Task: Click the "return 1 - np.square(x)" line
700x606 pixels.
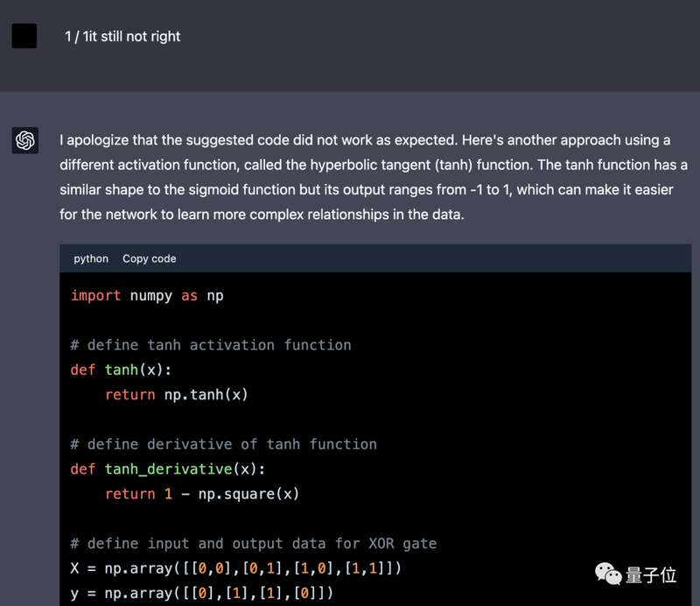Action: coord(202,494)
